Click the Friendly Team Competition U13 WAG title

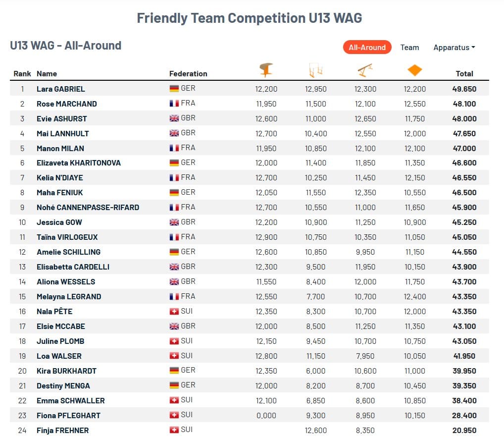(x=250, y=18)
